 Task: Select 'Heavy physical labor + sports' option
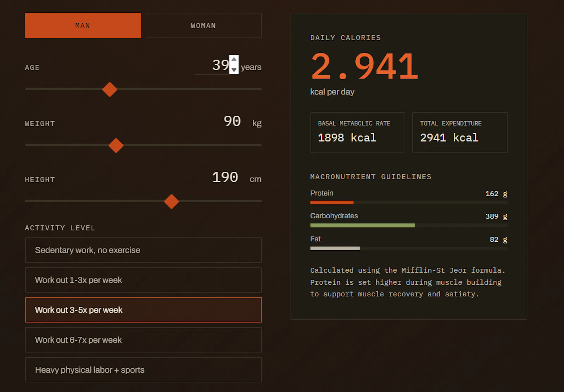(143, 370)
